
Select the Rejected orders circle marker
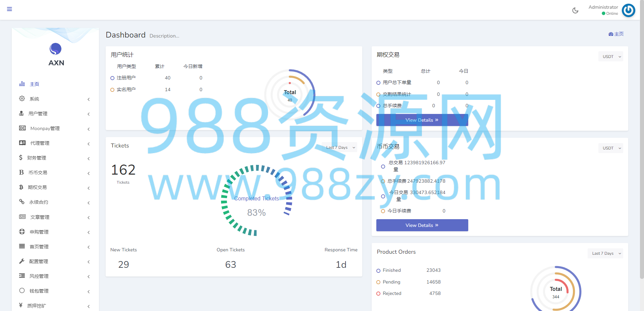pos(378,294)
